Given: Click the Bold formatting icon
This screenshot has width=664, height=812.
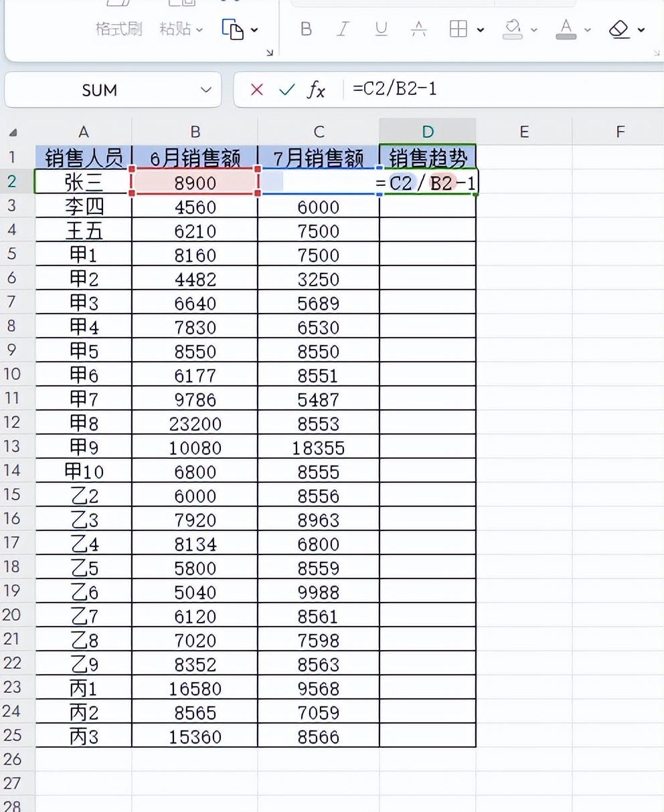Looking at the screenshot, I should (306, 29).
